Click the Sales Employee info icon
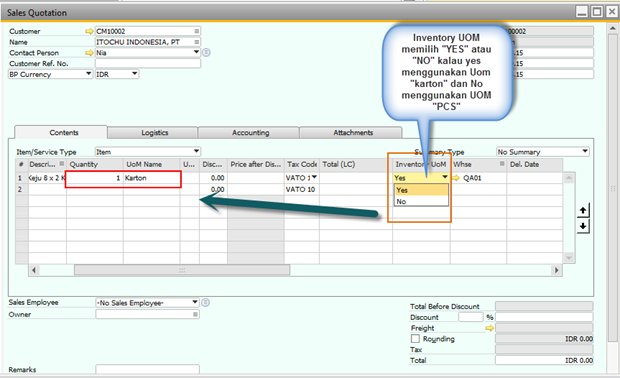Screen dimensions: 620x378 click(x=205, y=303)
